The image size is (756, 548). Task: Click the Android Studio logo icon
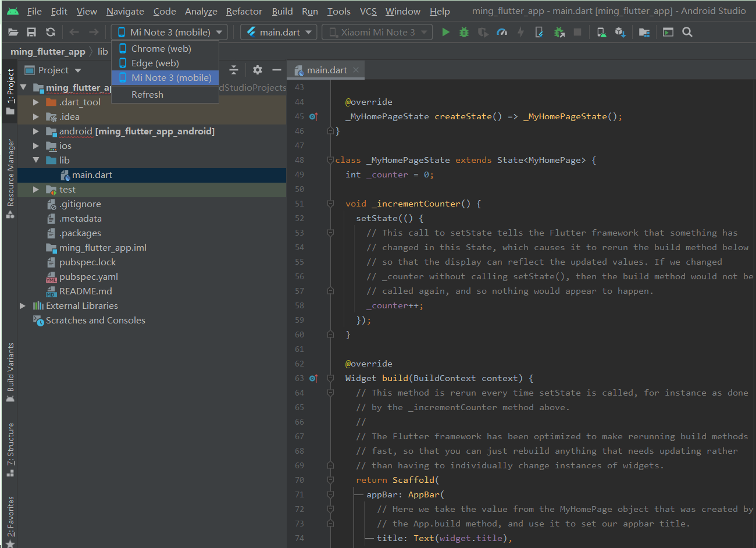point(13,11)
